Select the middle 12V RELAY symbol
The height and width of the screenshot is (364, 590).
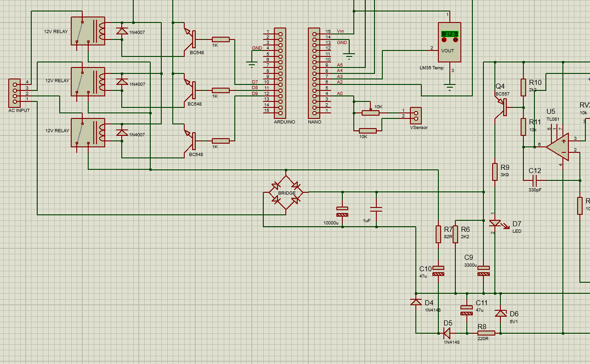coord(88,81)
